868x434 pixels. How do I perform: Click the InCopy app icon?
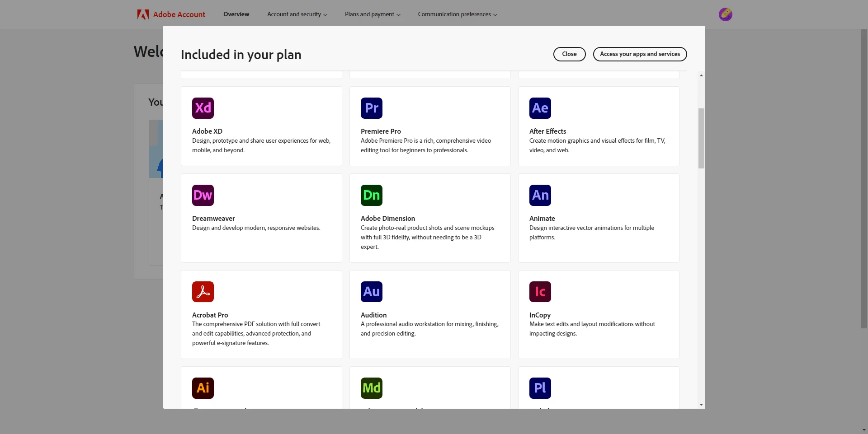[x=540, y=292]
